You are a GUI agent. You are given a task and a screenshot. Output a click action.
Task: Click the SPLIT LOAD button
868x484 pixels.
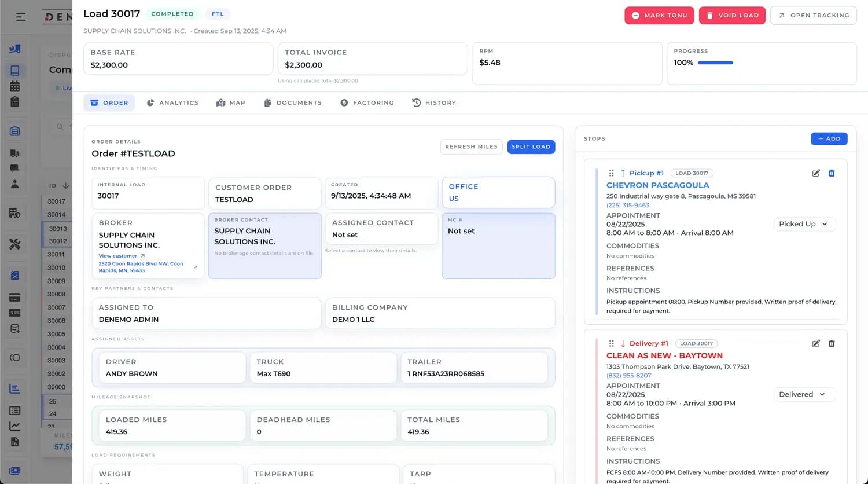(x=531, y=146)
